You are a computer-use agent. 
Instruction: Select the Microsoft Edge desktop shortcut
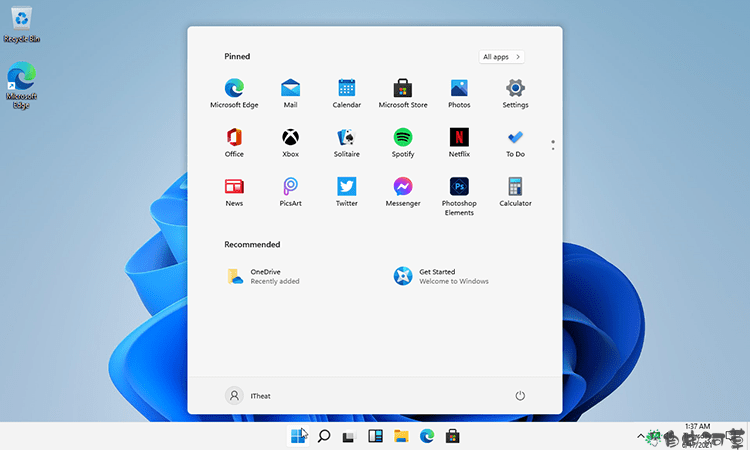(x=22, y=85)
